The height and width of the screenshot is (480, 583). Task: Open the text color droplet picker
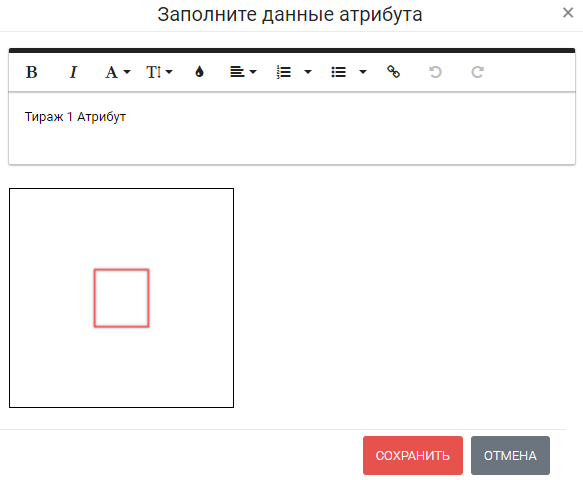(x=199, y=72)
